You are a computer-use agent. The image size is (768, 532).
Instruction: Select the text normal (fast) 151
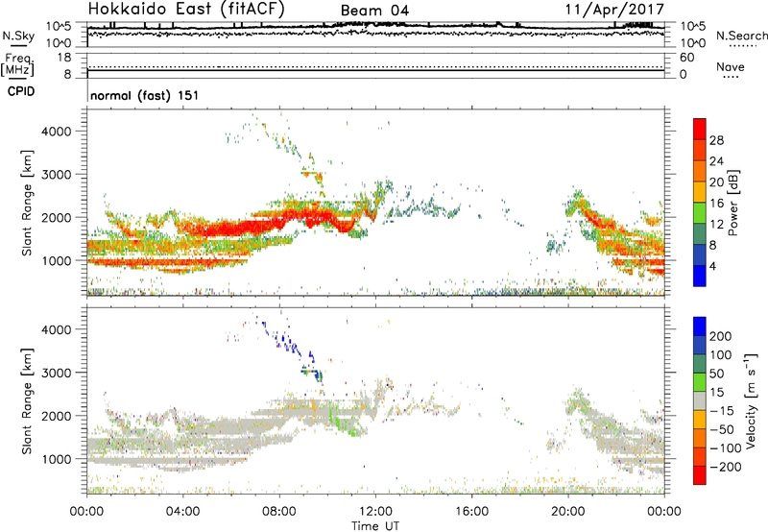[145, 95]
